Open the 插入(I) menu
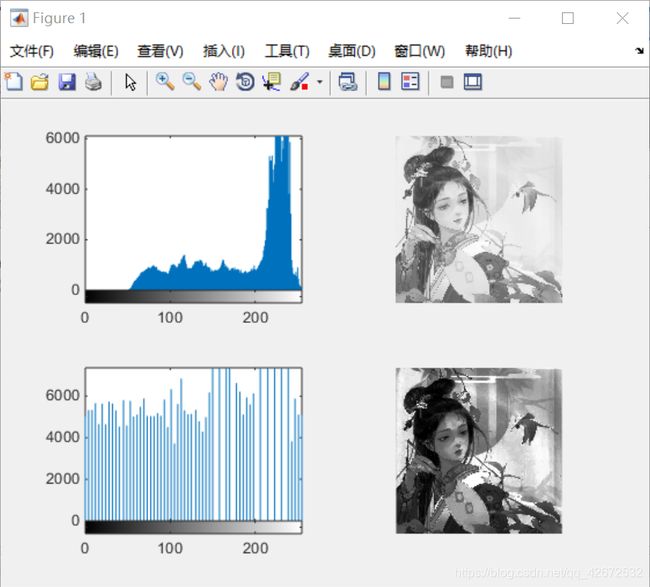The height and width of the screenshot is (587, 650). (x=224, y=51)
